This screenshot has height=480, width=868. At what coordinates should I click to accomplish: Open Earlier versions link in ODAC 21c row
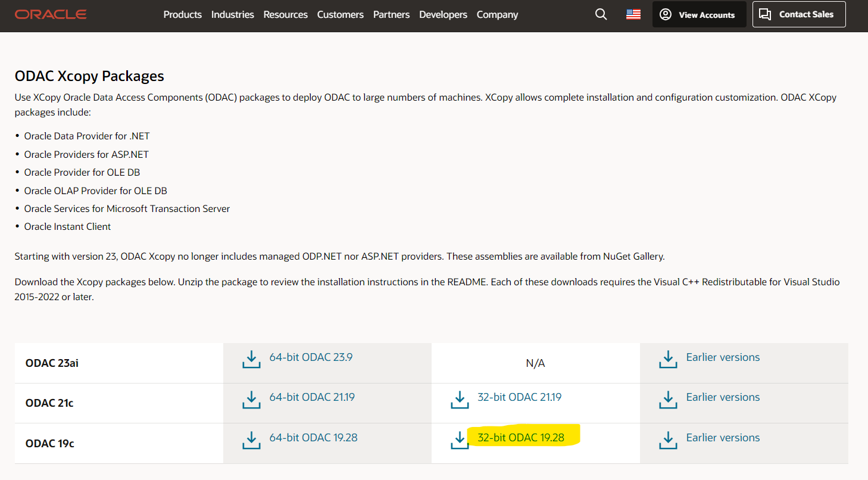click(723, 397)
